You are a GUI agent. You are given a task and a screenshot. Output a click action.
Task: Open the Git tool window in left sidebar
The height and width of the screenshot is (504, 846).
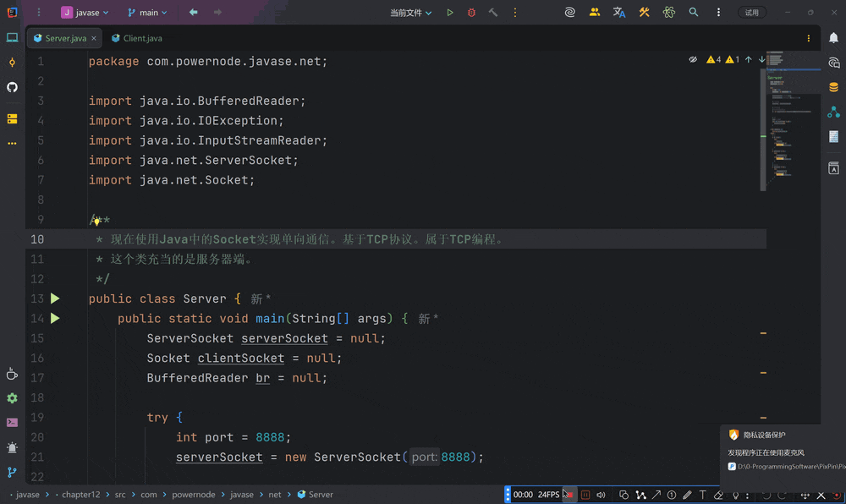pyautogui.click(x=12, y=472)
